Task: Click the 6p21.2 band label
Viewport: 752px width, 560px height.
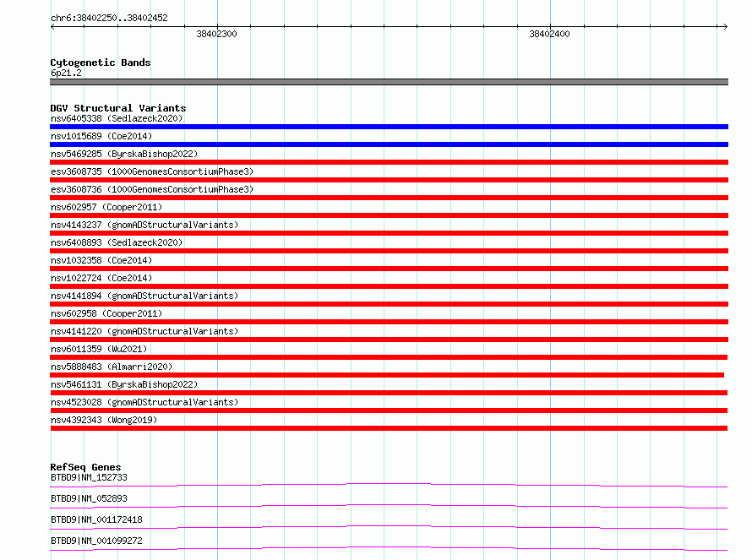Action: tap(66, 73)
